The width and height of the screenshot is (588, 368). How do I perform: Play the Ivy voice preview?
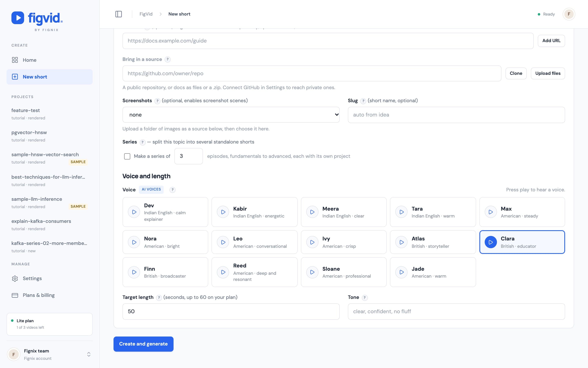(312, 242)
